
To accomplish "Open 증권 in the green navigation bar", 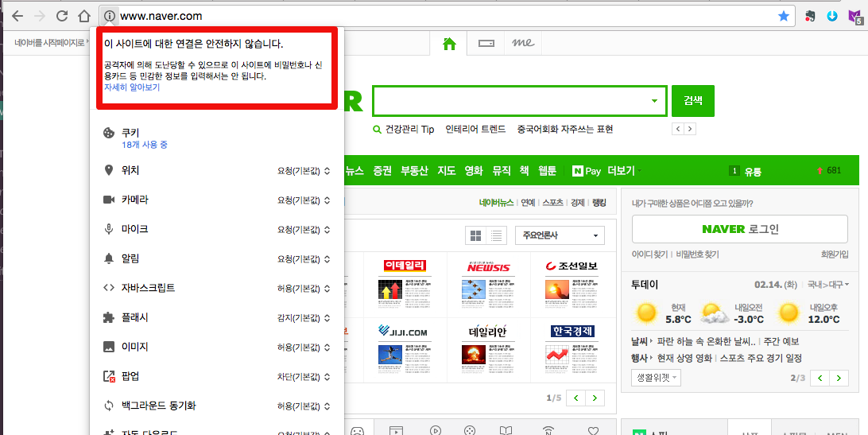I will [x=382, y=171].
